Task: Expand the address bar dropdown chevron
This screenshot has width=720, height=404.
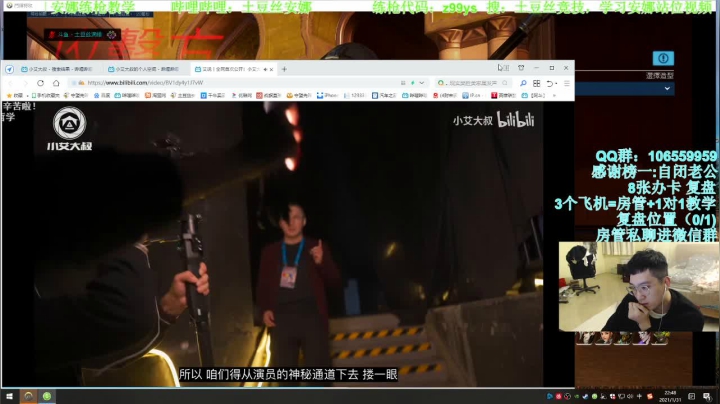Action: click(422, 83)
